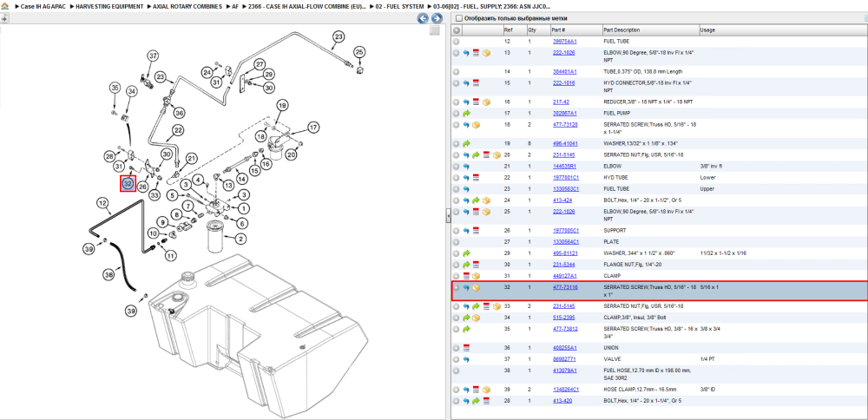Open the red notes icon for ref 22 HYD TUBE
868x420 pixels.
coord(476,178)
